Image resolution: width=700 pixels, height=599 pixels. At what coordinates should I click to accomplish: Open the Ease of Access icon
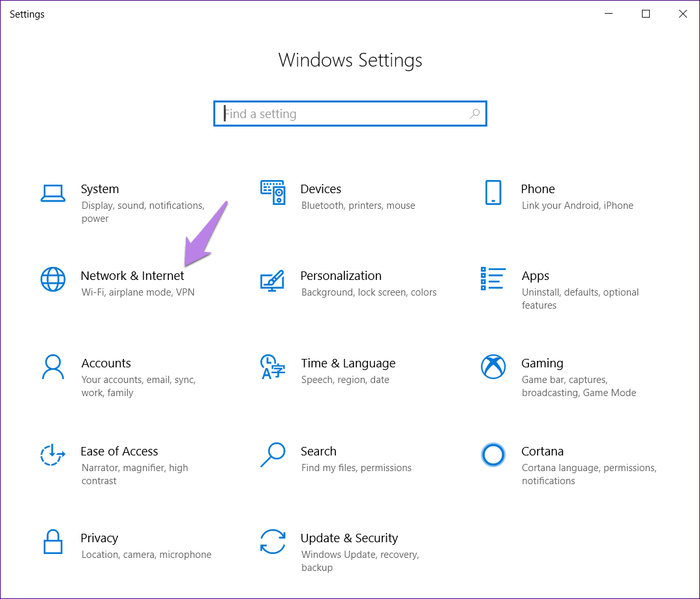[52, 454]
